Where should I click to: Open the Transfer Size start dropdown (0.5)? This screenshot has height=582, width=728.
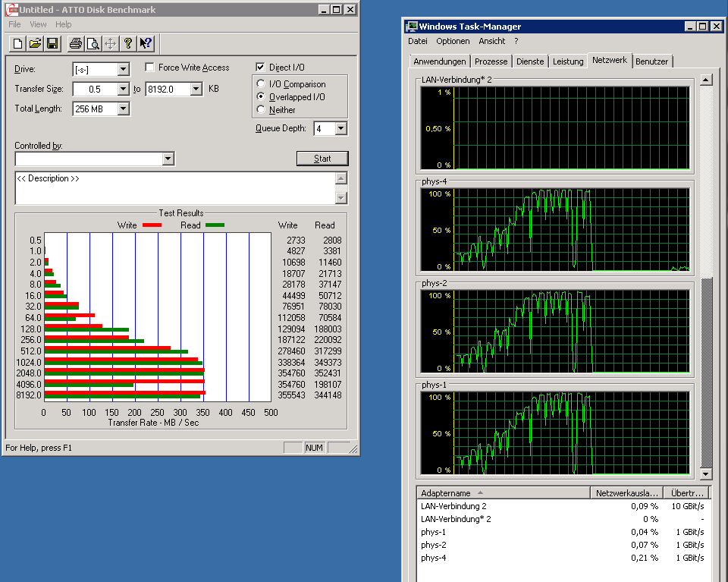click(123, 89)
